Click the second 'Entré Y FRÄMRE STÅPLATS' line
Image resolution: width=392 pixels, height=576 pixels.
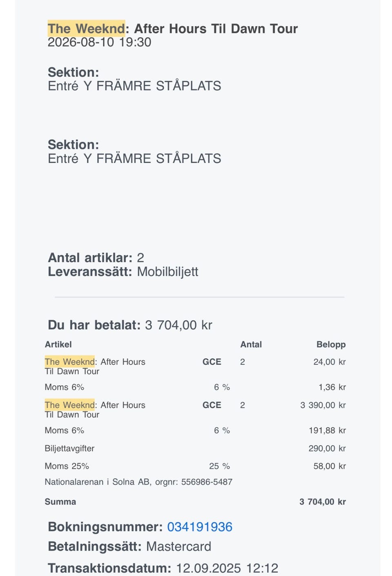click(x=134, y=159)
